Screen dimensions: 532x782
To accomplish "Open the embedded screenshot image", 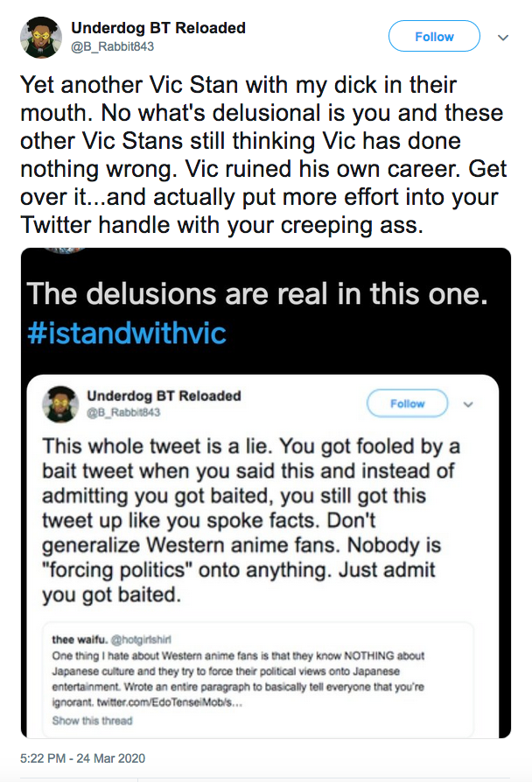I will click(266, 493).
